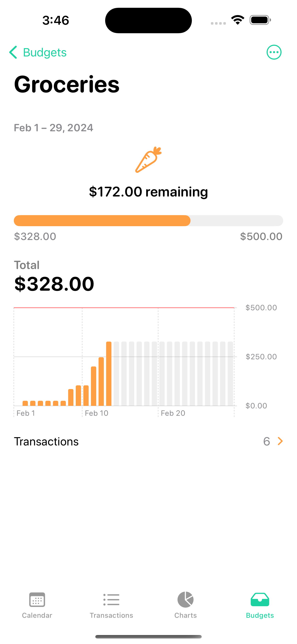Tap the $172.00 remaining label
297x644 pixels.
point(148,192)
